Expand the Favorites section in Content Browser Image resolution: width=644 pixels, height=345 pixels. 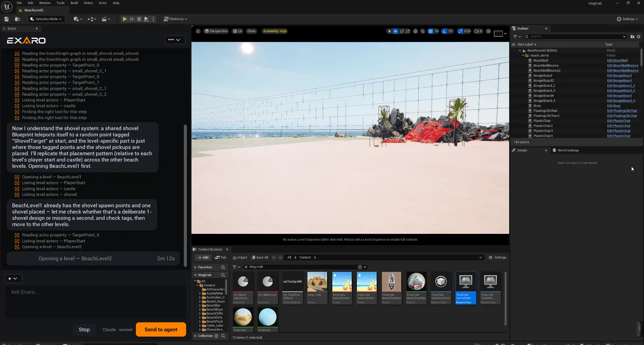pos(196,267)
